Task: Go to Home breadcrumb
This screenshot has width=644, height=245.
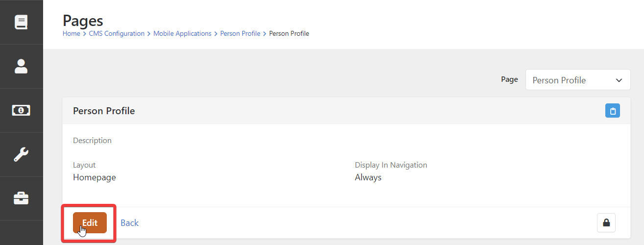Action: (x=71, y=34)
